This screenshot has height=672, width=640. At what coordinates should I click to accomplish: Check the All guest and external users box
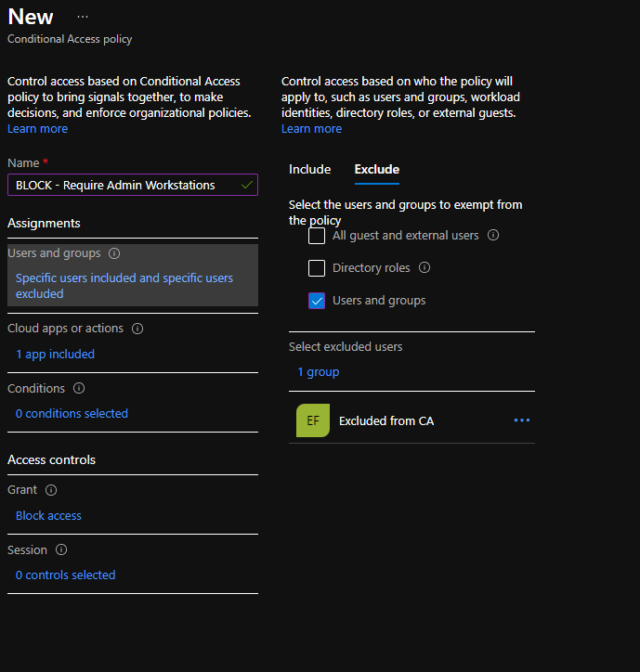[317, 236]
